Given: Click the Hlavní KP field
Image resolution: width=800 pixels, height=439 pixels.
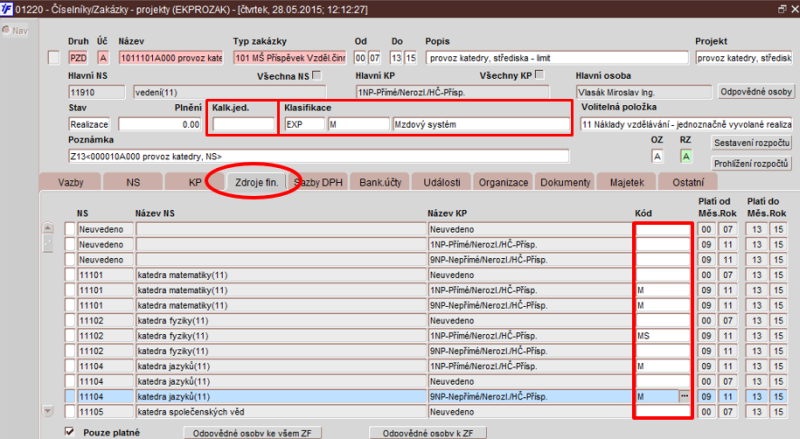Looking at the screenshot, I should click(453, 92).
